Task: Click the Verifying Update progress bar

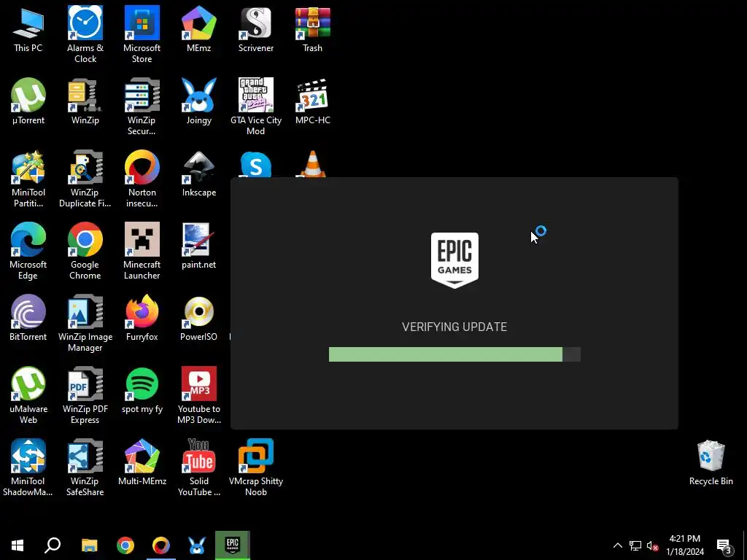Action: (x=454, y=354)
